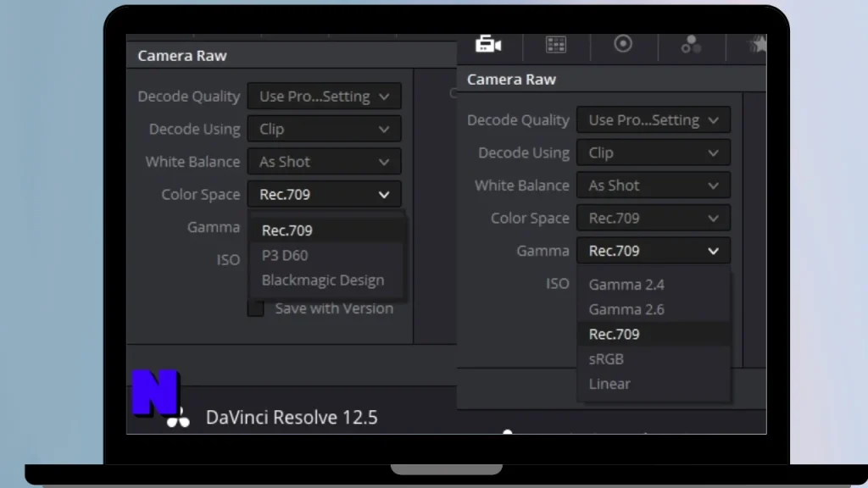Screen dimensions: 868x488
Task: Collapse left panel Color Space dropdown
Action: coord(324,194)
